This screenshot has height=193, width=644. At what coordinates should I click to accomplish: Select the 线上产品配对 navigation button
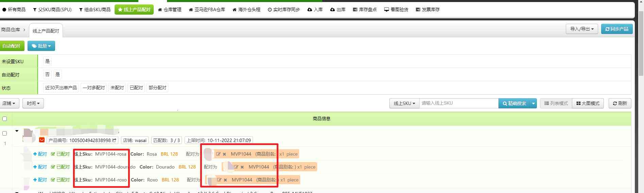click(134, 10)
